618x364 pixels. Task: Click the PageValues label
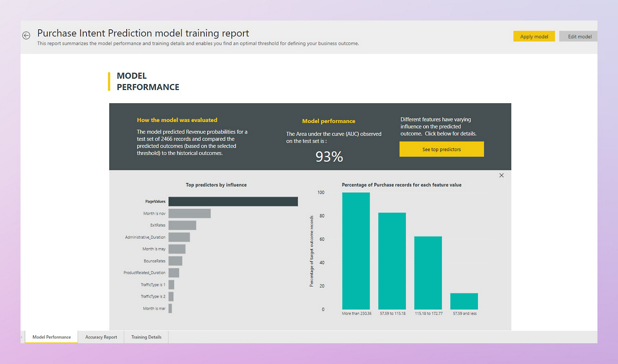pos(155,201)
